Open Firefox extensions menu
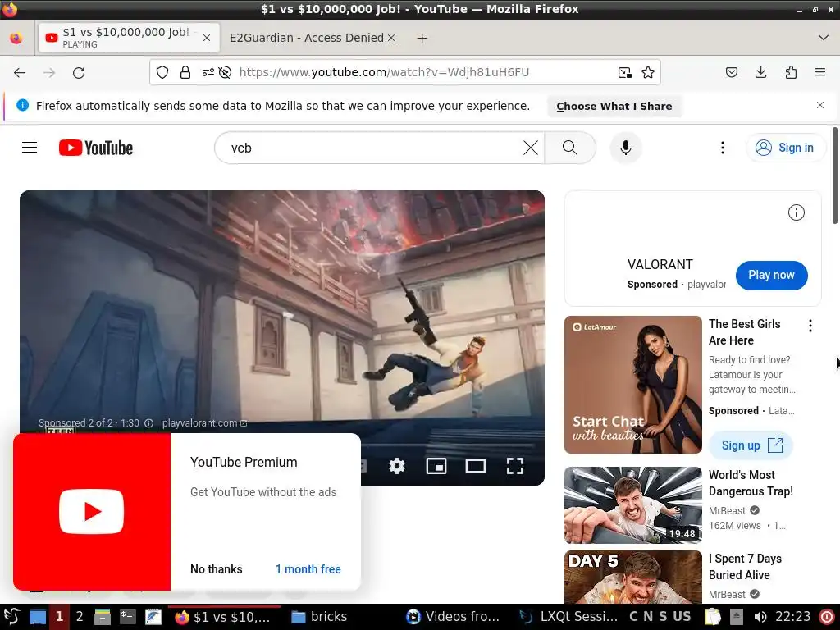The height and width of the screenshot is (630, 840). click(x=791, y=72)
